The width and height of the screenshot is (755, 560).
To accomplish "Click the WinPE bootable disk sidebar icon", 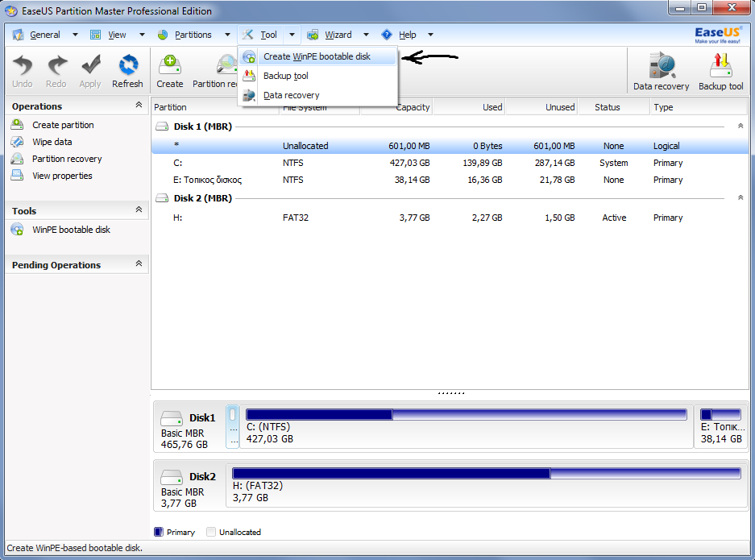I will pyautogui.click(x=18, y=229).
